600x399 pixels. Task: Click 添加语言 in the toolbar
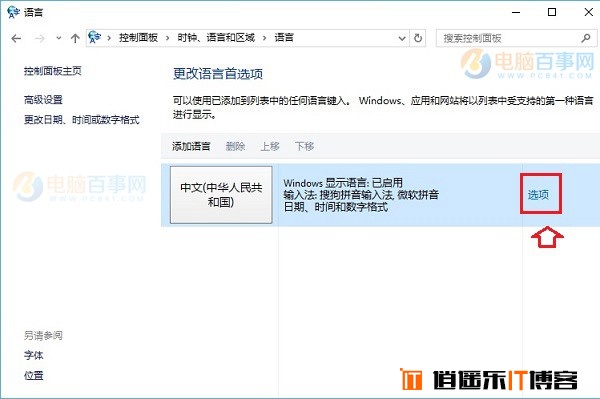(191, 146)
